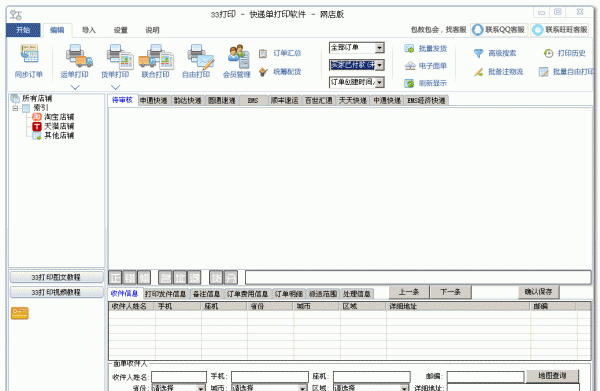This screenshot has height=391, width=600.
Task: Switch to the 说明 ribbon tab
Action: tap(152, 30)
